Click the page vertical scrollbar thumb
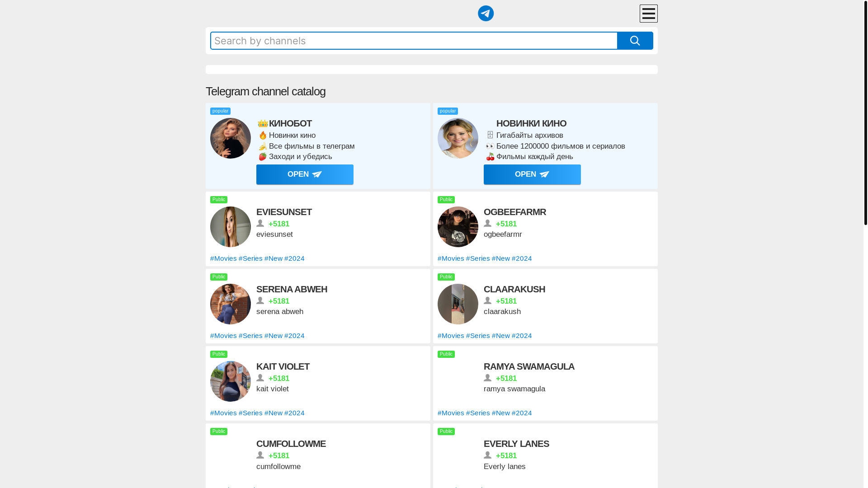The width and height of the screenshot is (868, 488). [x=865, y=113]
